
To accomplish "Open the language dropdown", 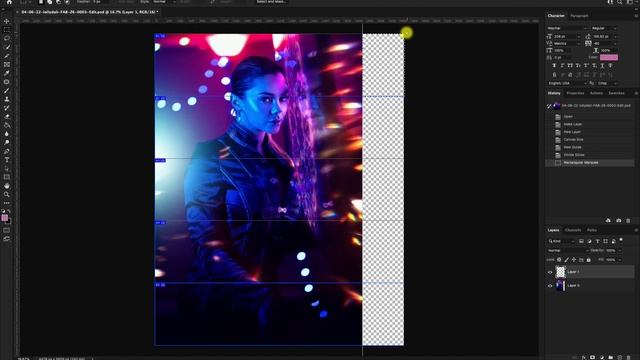I will click(567, 83).
